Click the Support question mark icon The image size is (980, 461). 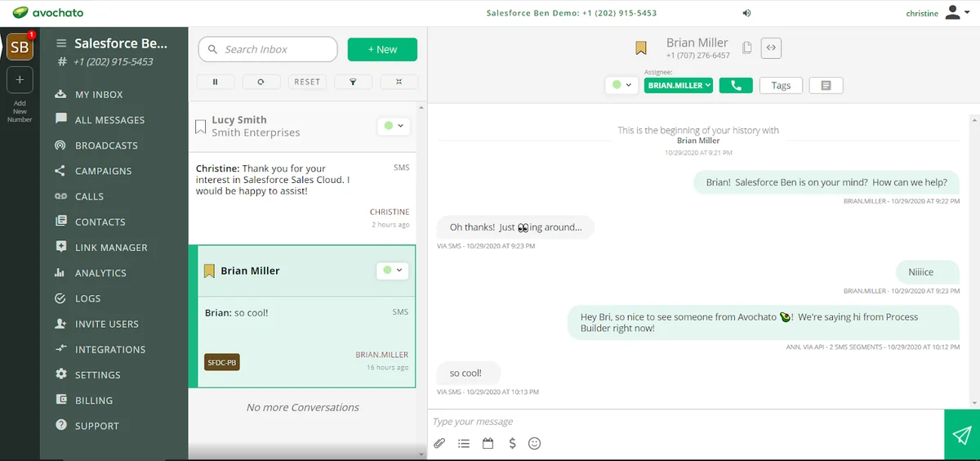(x=60, y=425)
